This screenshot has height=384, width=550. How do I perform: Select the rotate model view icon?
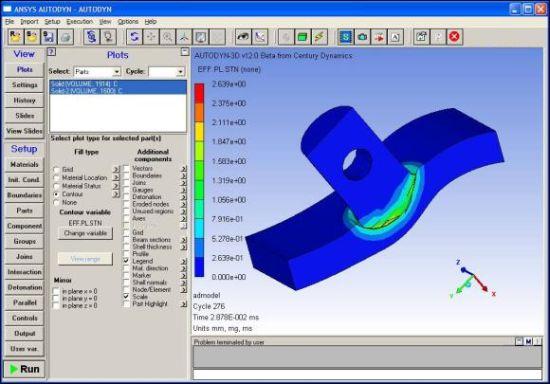(x=134, y=37)
